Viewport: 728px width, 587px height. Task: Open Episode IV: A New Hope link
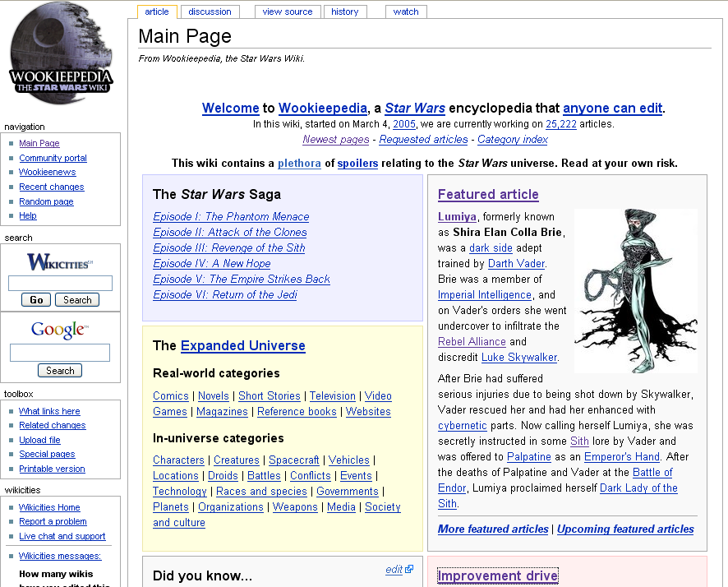212,263
